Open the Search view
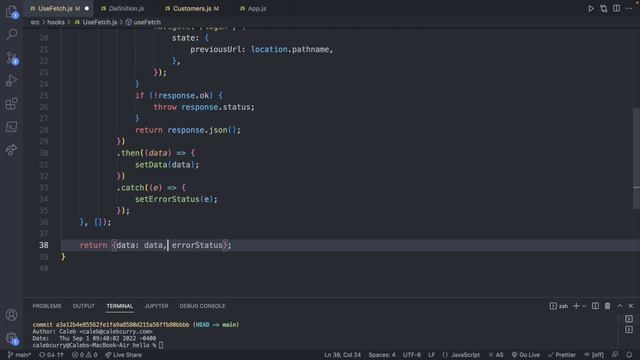640x360 pixels. 12,34
